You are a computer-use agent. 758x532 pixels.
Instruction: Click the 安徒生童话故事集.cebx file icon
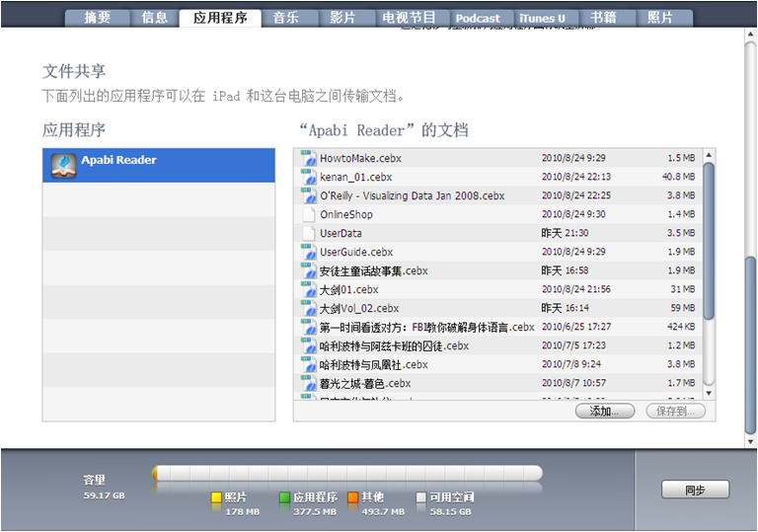(x=308, y=270)
